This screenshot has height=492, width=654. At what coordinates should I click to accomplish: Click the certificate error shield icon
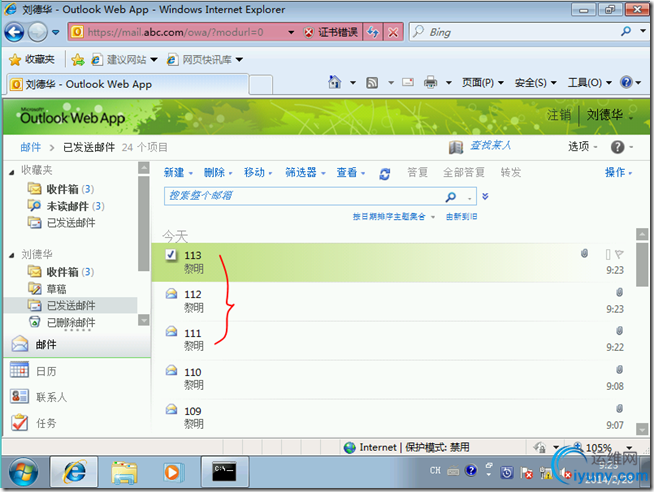(308, 32)
